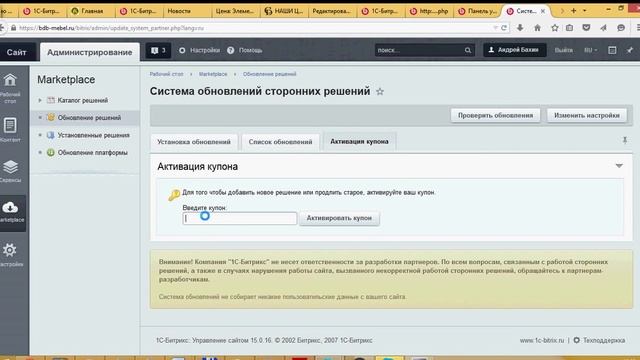Image resolution: width=640 pixels, height=360 pixels.
Task: Click the Pocket icon in the browser toolbar
Action: tap(586, 28)
